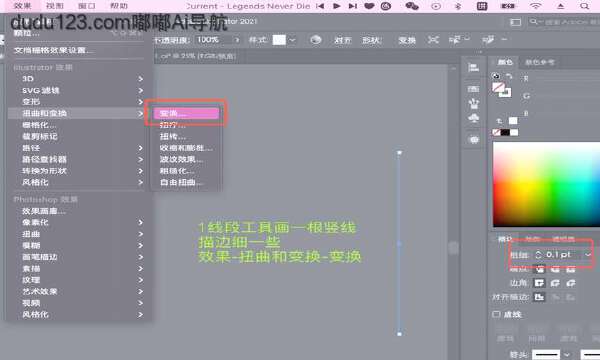Viewport: 600px width, 360px height.
Task: Select the align stroke to center option
Action: coord(539,297)
